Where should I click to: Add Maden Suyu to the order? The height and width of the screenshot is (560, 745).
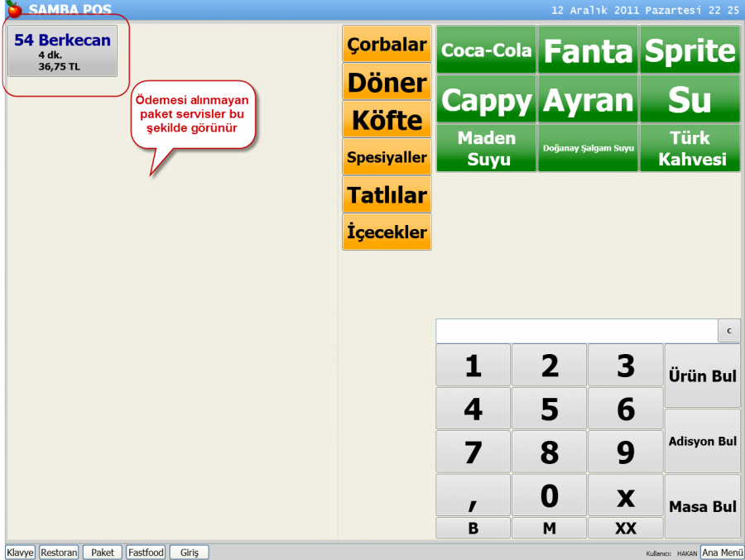pyautogui.click(x=487, y=148)
